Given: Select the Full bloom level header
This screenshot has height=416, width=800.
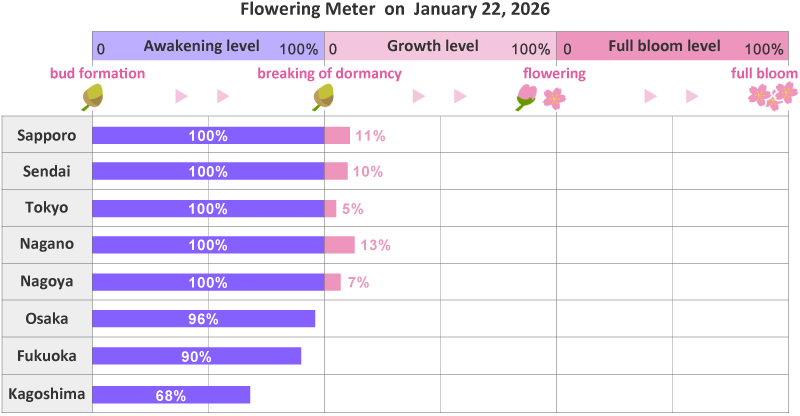Looking at the screenshot, I should (x=672, y=46).
